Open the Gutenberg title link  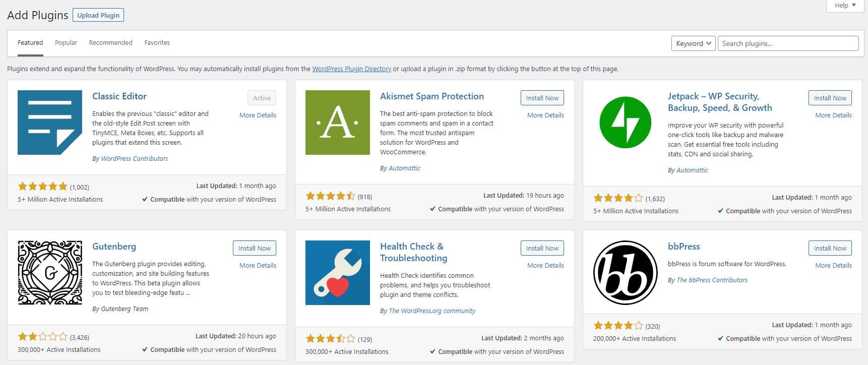coord(114,247)
